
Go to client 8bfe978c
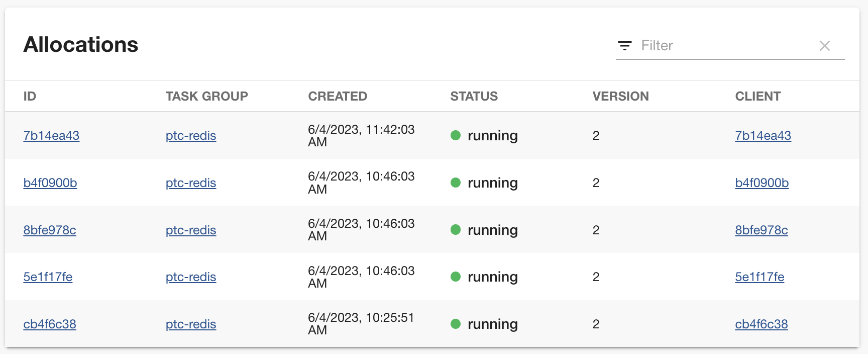[761, 230]
